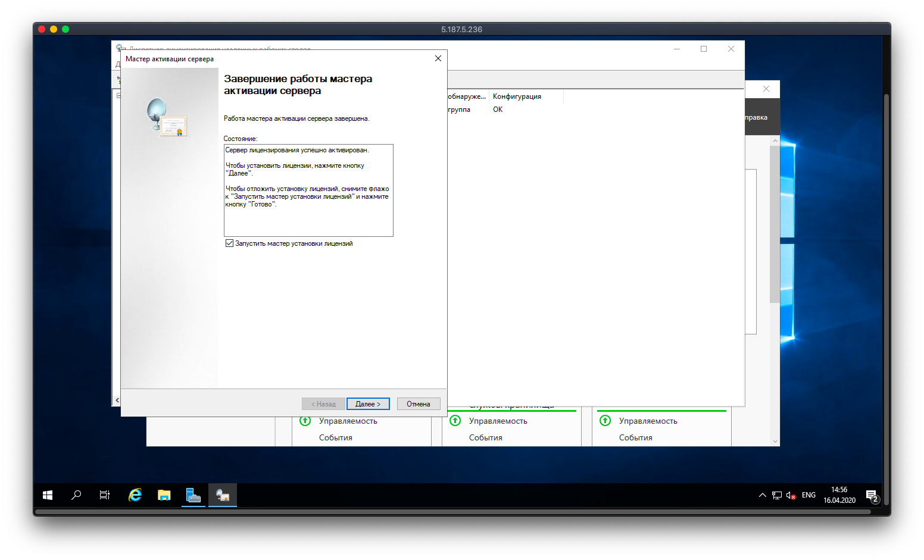Click the Состояние status text box

[308, 190]
